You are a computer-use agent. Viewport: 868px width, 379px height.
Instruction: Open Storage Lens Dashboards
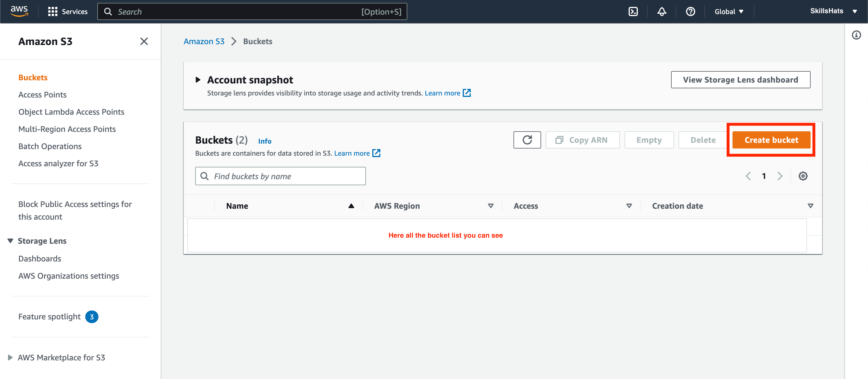(40, 259)
